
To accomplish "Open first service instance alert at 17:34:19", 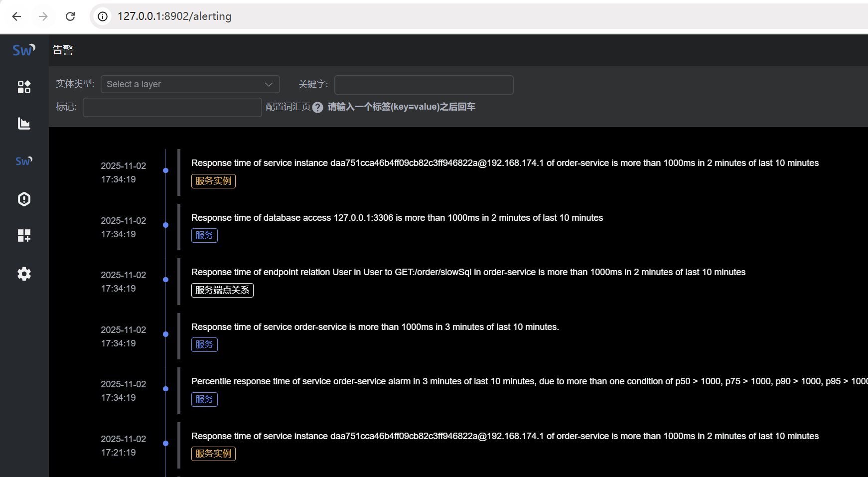I will 505,163.
